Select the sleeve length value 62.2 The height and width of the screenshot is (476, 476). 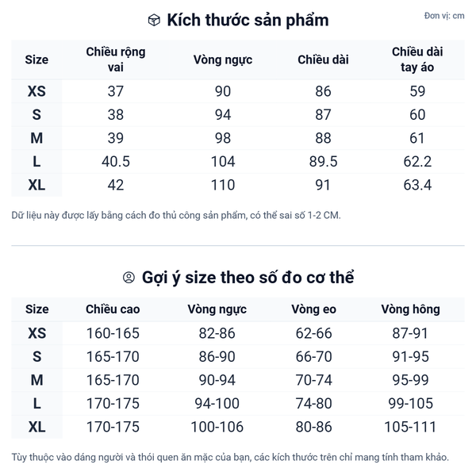pos(417,162)
